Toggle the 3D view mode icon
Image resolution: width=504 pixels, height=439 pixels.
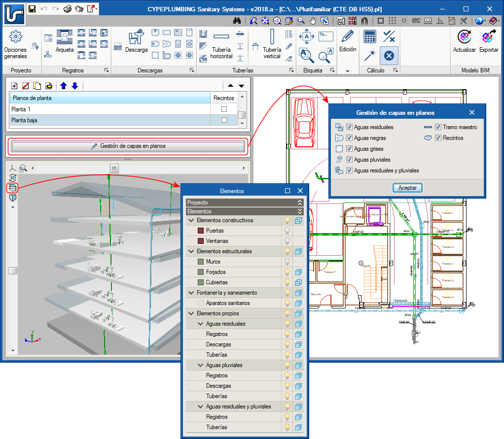click(x=12, y=177)
